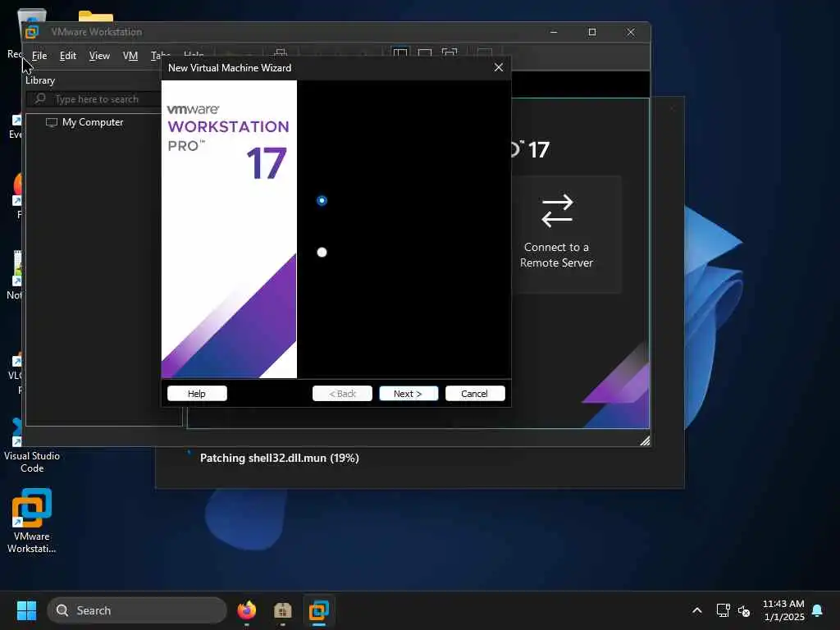
Task: Open the package installer icon on taskbar
Action: pyautogui.click(x=282, y=610)
